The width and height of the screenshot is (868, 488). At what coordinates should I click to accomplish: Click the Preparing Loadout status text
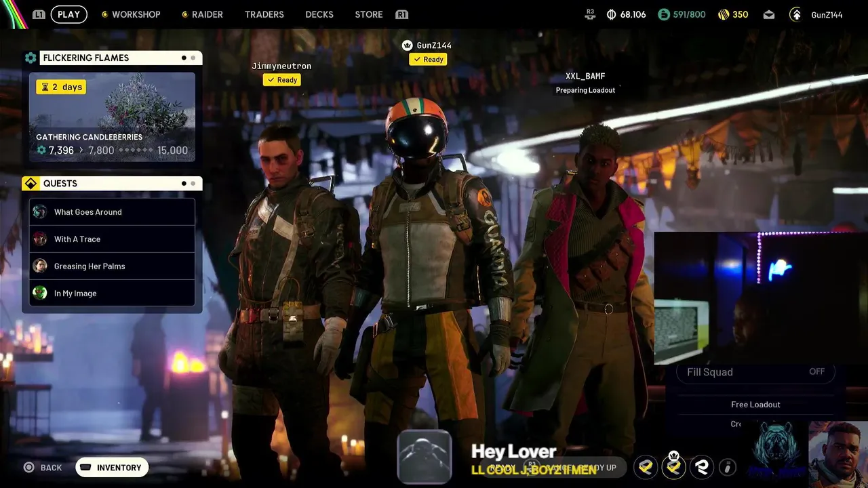point(585,90)
